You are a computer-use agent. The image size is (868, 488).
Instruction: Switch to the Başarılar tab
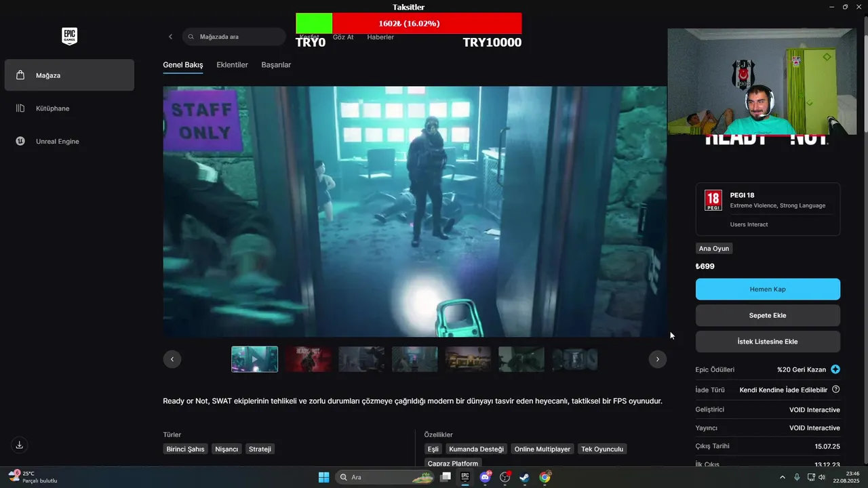(276, 65)
